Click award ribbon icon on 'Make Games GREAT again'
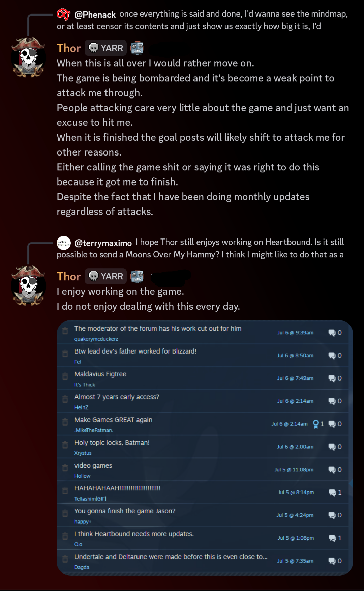364x591 pixels. click(x=316, y=424)
